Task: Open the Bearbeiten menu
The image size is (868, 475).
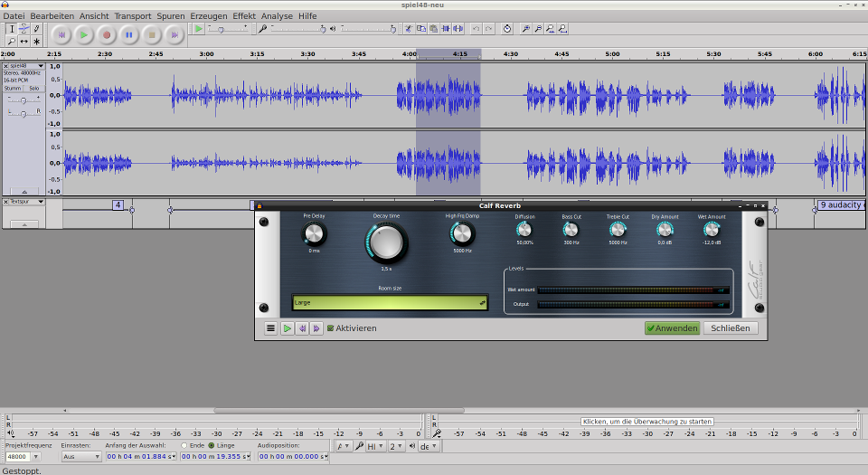Action: [52, 16]
